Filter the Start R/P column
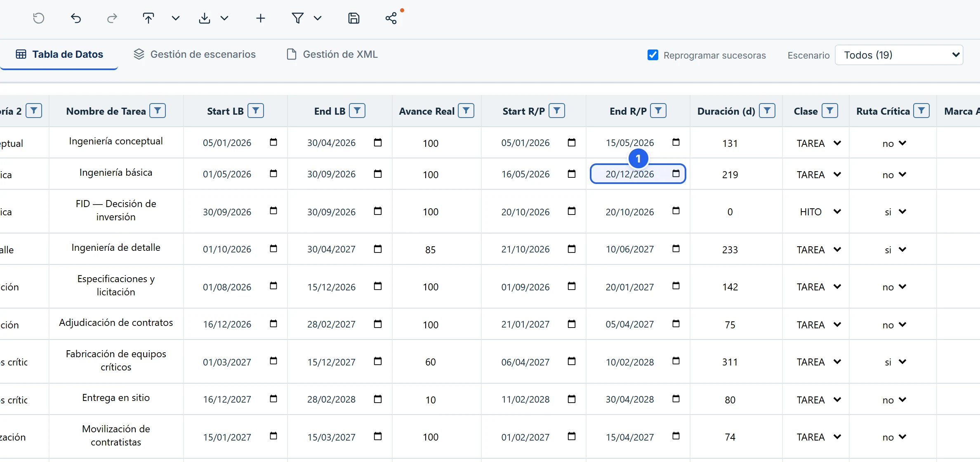 557,111
